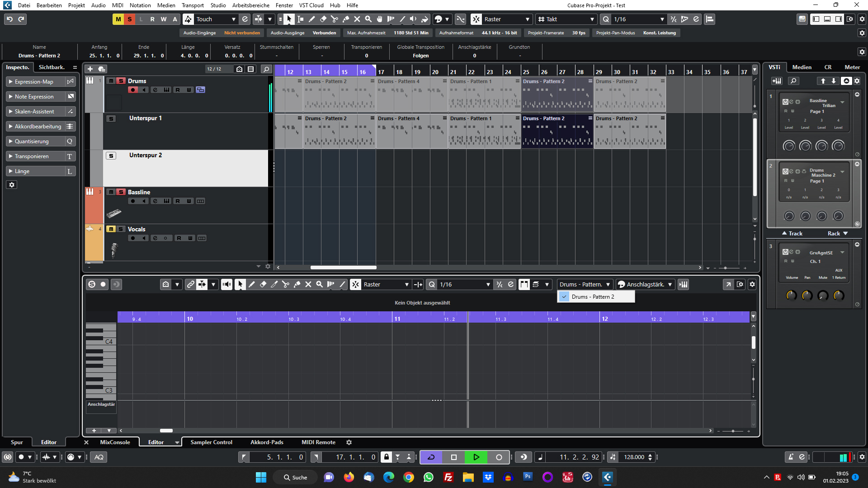Open the Datei menu

coord(24,5)
